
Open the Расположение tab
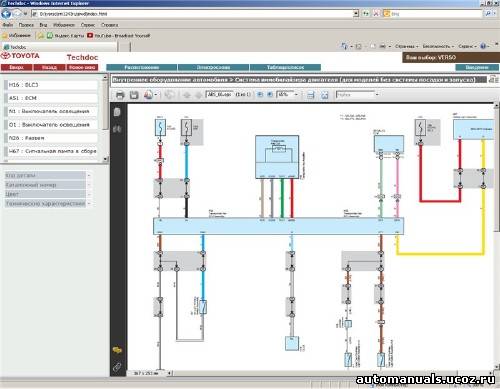point(142,67)
